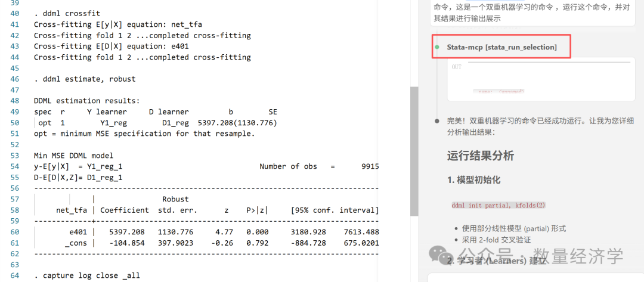The image size is (644, 282).
Task: Click 'D1_reg_1' on line 55
Action: [104, 177]
